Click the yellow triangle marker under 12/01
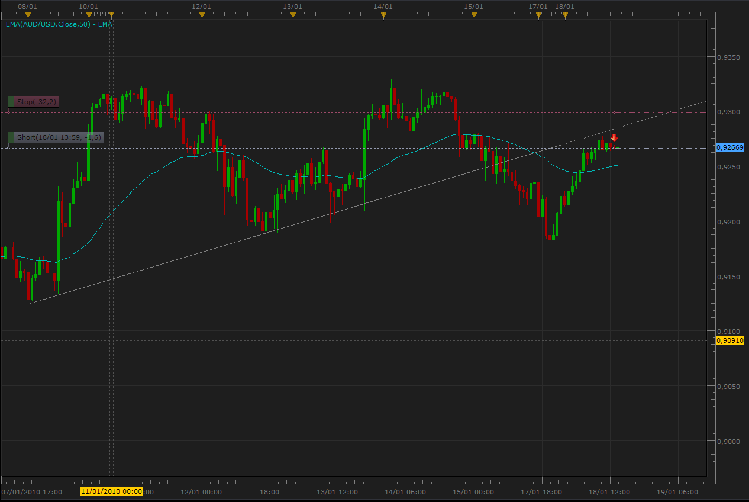The image size is (749, 502). click(x=202, y=15)
